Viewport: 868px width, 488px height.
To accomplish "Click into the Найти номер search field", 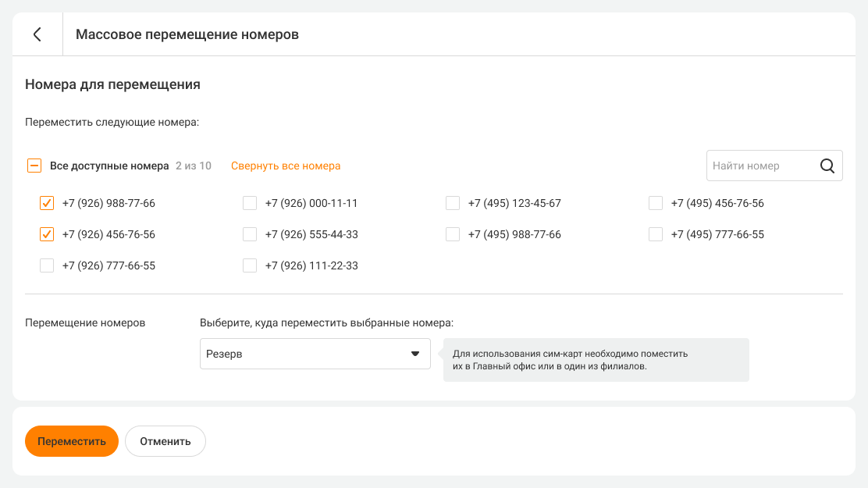I will tap(757, 166).
